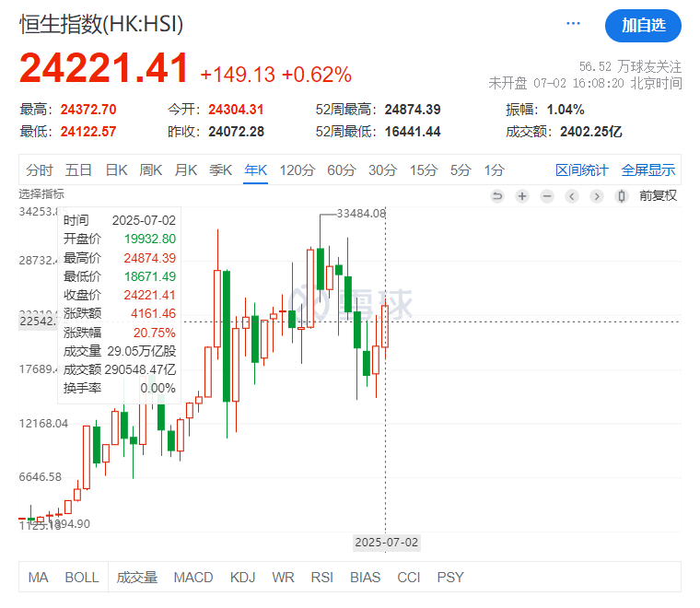
Task: Click the 今开 value 24304.31
Action: 236,110
